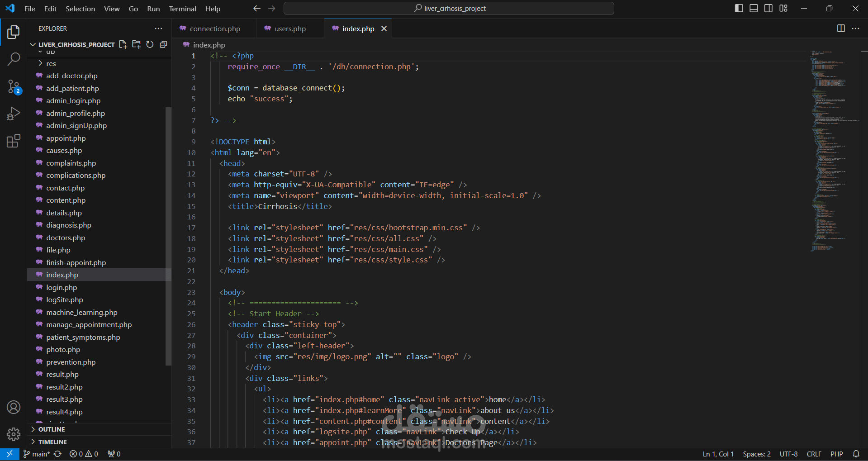The height and width of the screenshot is (461, 868).
Task: Open the Extensions view
Action: click(14, 141)
